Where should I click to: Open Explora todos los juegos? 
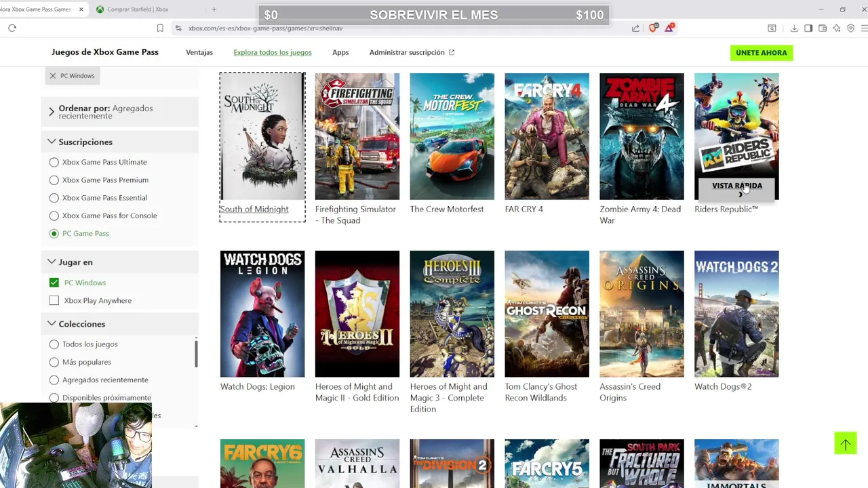273,52
